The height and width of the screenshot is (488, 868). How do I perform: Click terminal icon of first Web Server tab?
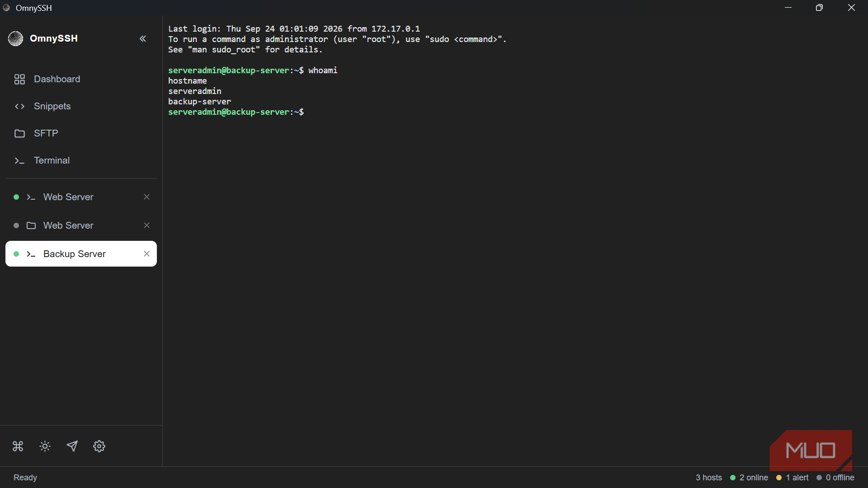(x=31, y=197)
